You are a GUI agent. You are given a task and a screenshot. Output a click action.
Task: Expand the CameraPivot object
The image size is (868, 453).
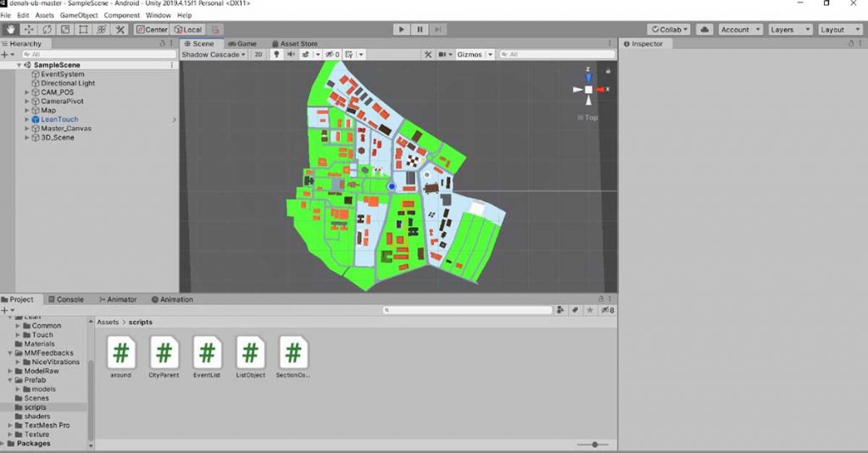point(26,102)
